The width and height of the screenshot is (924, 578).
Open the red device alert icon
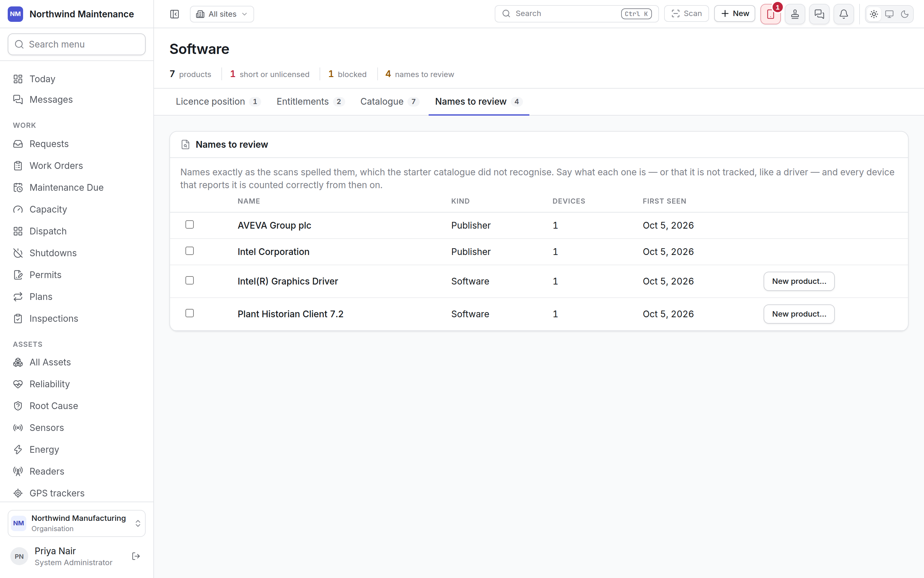pos(771,14)
